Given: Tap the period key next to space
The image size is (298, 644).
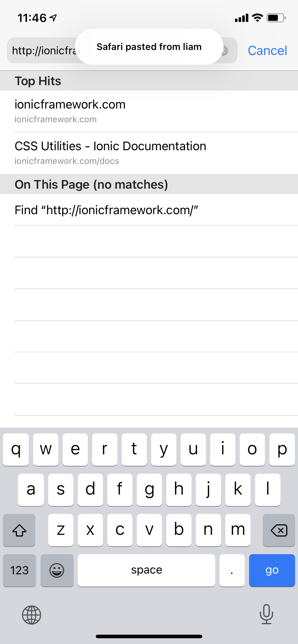Looking at the screenshot, I should [x=232, y=570].
